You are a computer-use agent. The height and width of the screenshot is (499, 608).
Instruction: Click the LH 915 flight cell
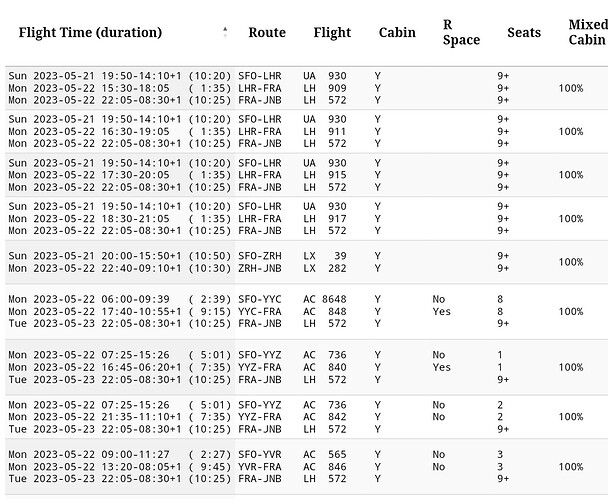click(325, 175)
